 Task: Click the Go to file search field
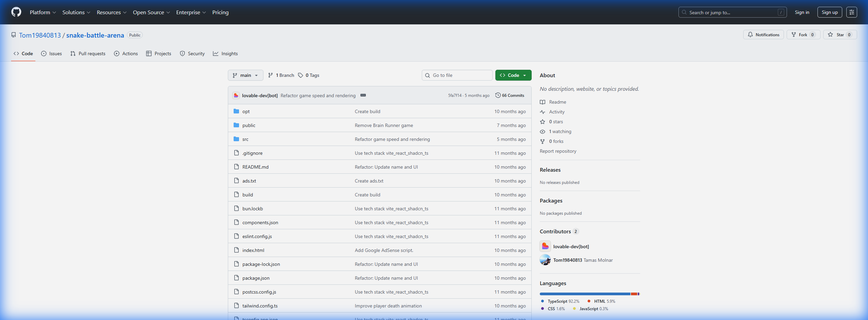tap(457, 75)
